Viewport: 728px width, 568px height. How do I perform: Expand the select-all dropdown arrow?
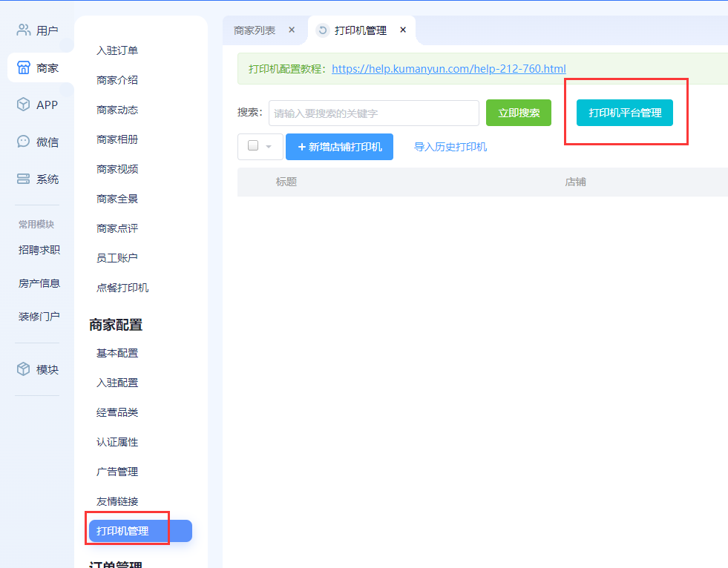(x=269, y=147)
